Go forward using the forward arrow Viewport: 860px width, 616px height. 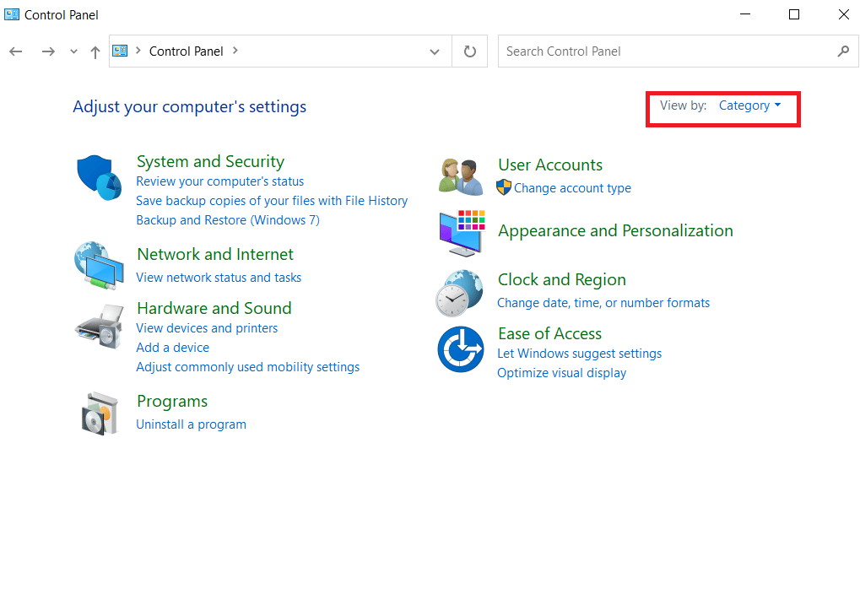pyautogui.click(x=48, y=51)
